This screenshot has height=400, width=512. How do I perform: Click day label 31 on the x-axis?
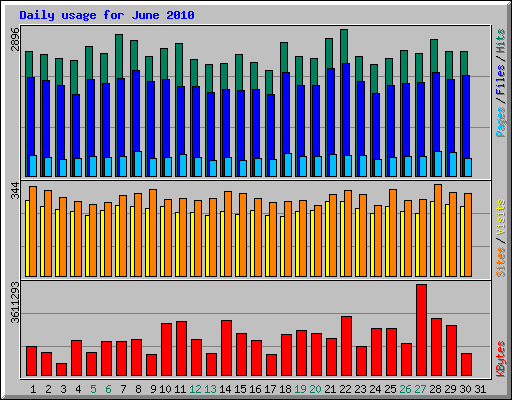[x=480, y=389]
